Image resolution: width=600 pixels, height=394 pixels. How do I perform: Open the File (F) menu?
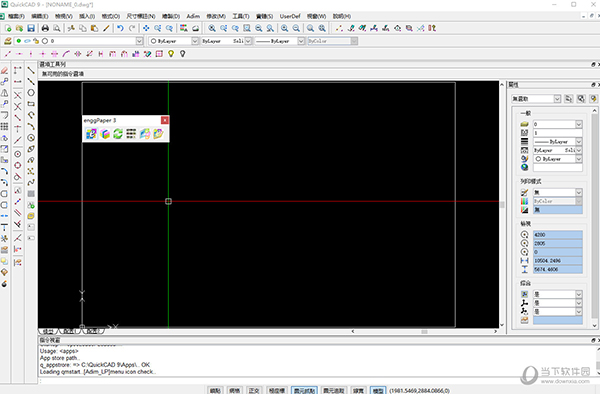[x=16, y=16]
